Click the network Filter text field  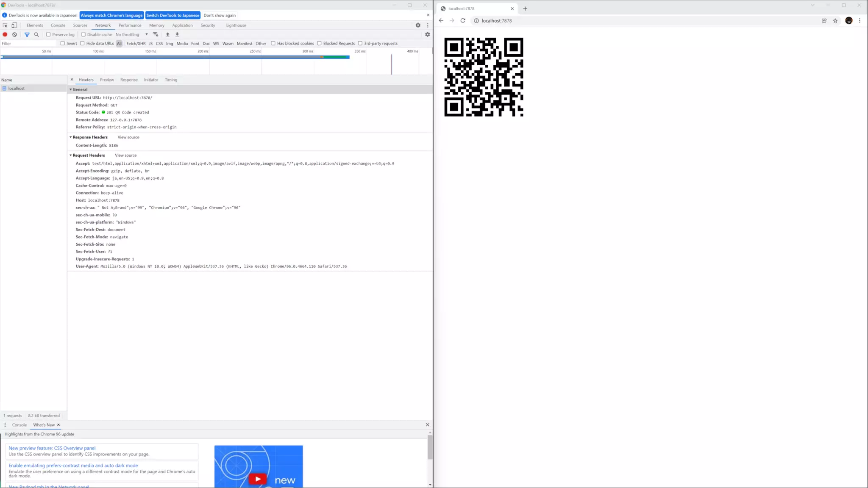(x=28, y=43)
